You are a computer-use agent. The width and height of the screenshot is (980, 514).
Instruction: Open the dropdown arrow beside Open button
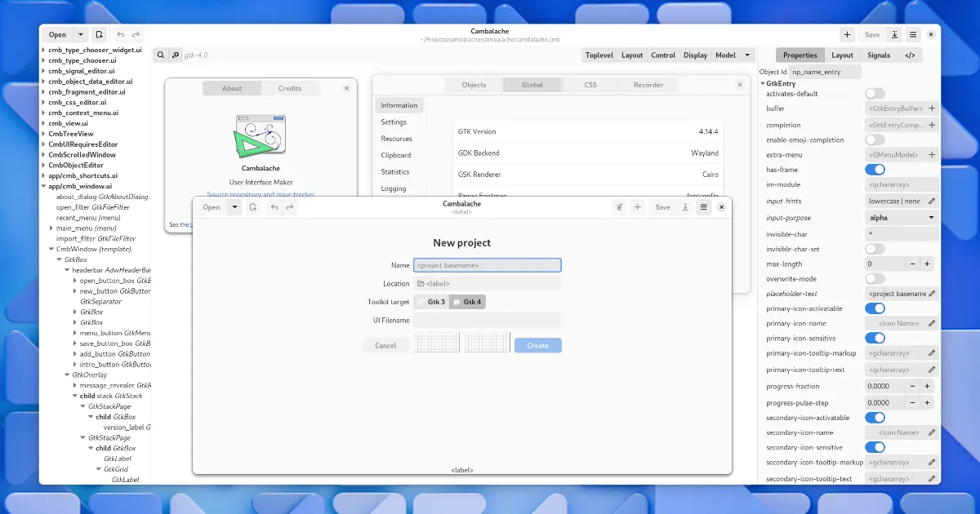pos(80,35)
